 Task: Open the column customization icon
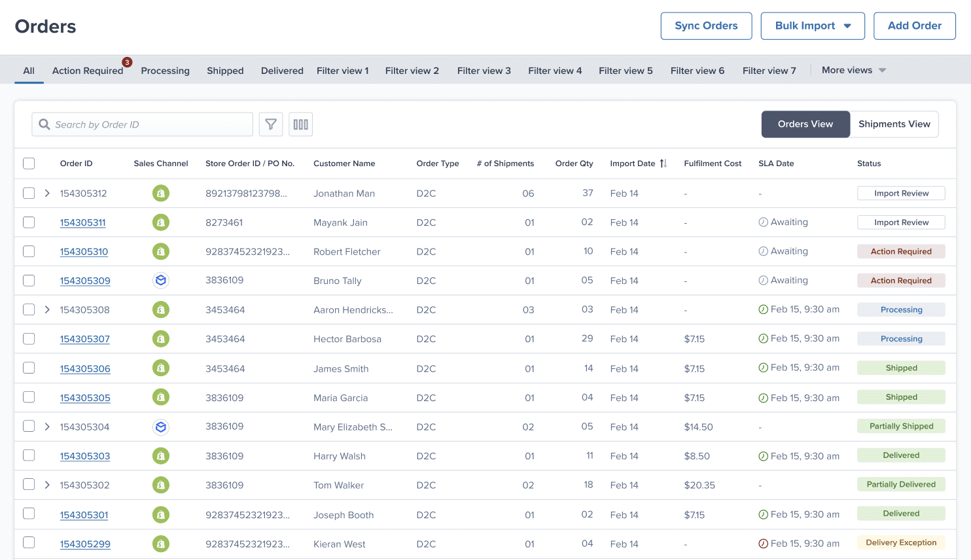tap(300, 124)
